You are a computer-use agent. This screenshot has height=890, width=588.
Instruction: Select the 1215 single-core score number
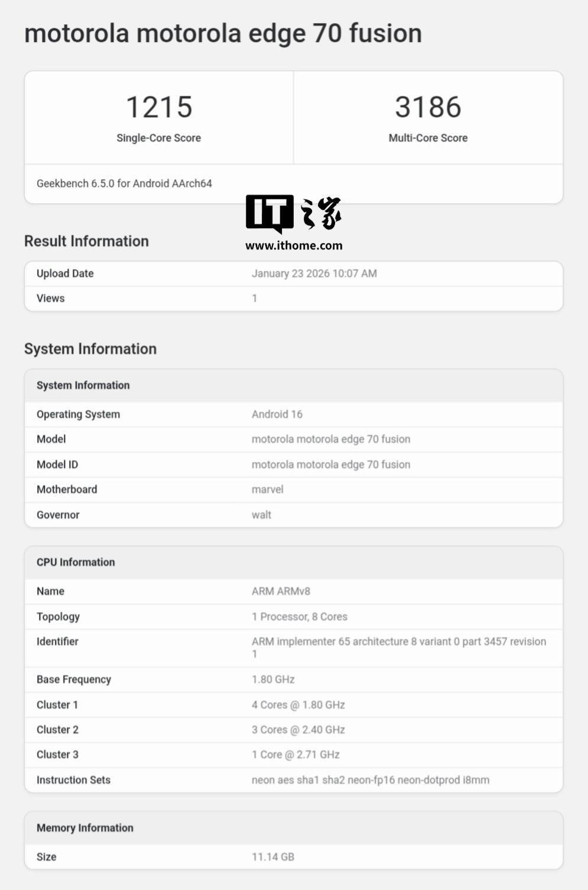click(x=159, y=108)
